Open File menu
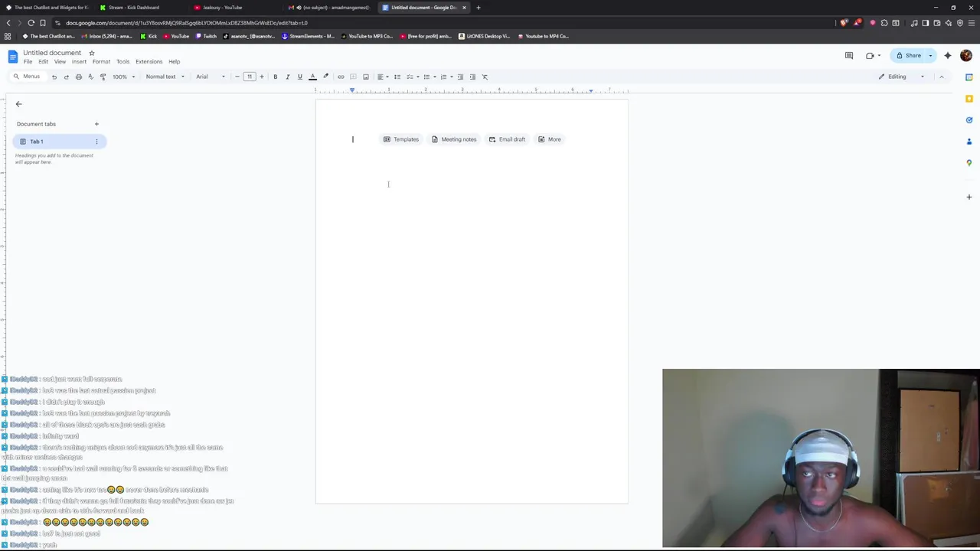Viewport: 980px width, 551px height. [x=28, y=62]
